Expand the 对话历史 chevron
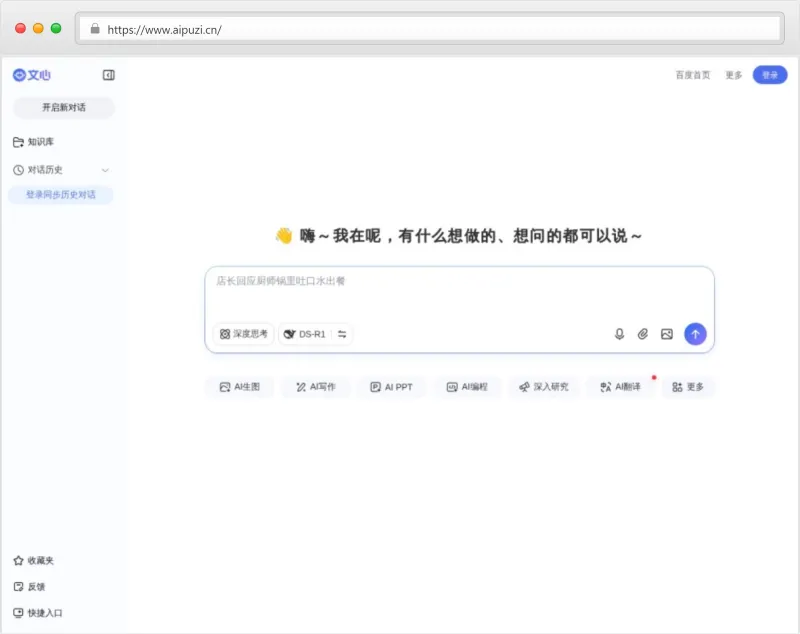The height and width of the screenshot is (634, 800). click(104, 169)
